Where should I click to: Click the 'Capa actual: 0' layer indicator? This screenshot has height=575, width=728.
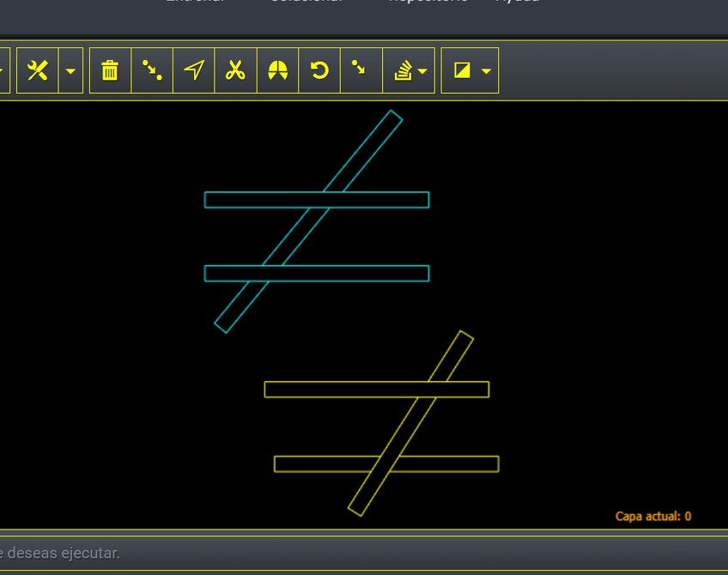coord(652,516)
